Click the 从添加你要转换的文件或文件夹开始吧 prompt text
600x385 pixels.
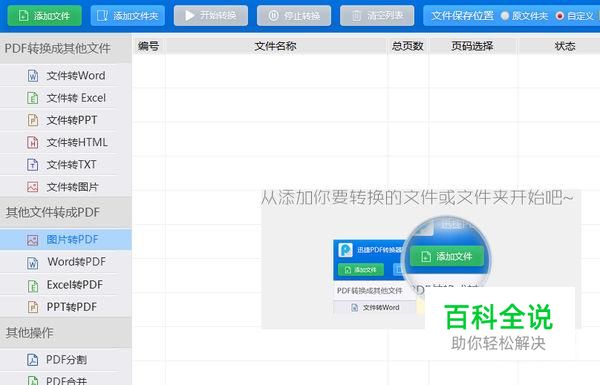417,197
